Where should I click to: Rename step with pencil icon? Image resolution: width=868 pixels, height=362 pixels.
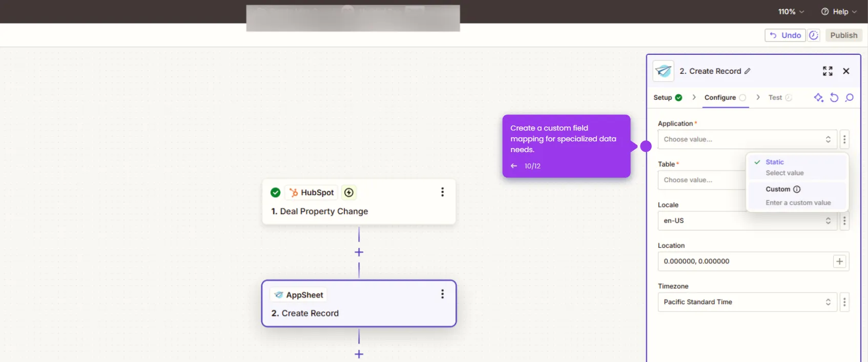[x=748, y=71]
